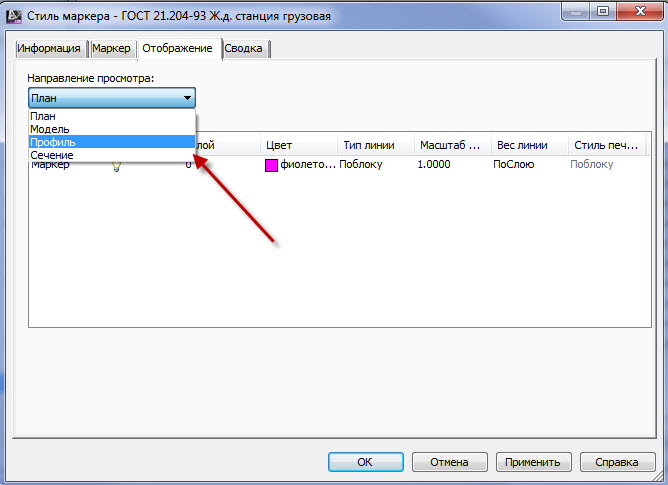The image size is (668, 485).
Task: Open the Маркер tab
Action: [111, 48]
